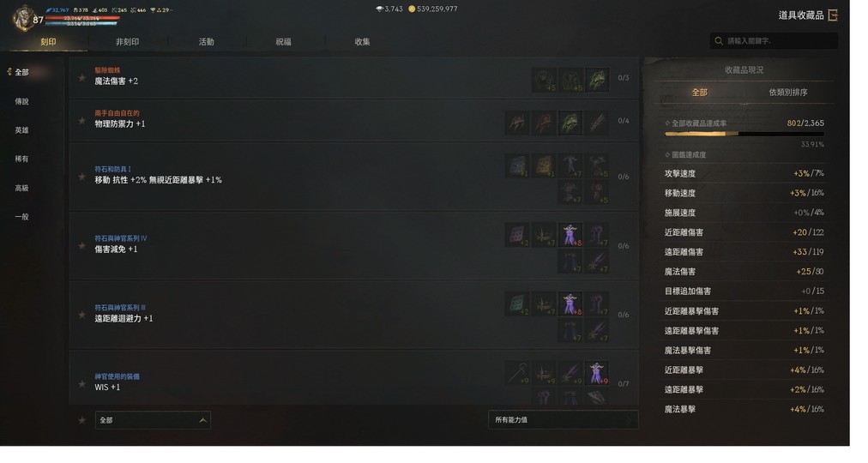Select the 依類別排序 sort option
The image size is (868, 463).
pyautogui.click(x=787, y=93)
